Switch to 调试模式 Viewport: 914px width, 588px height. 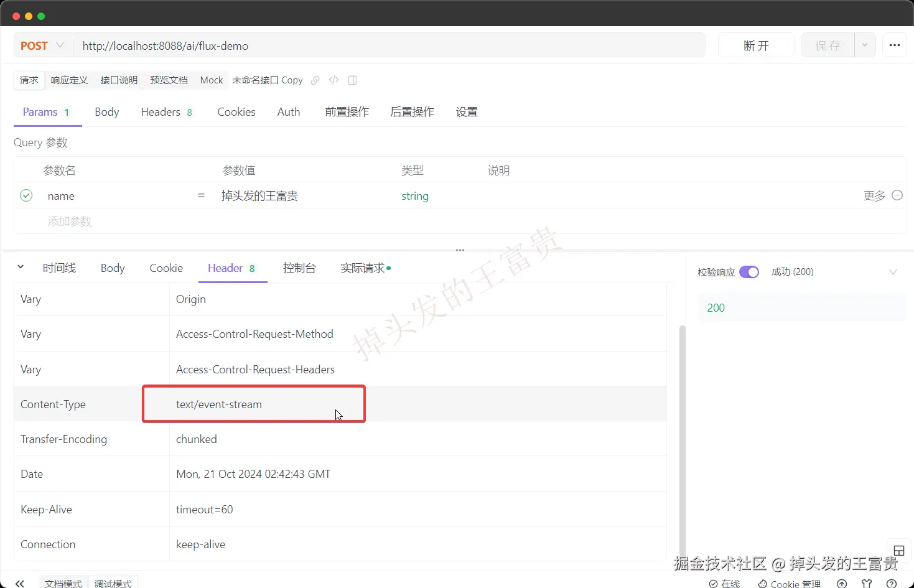[113, 584]
